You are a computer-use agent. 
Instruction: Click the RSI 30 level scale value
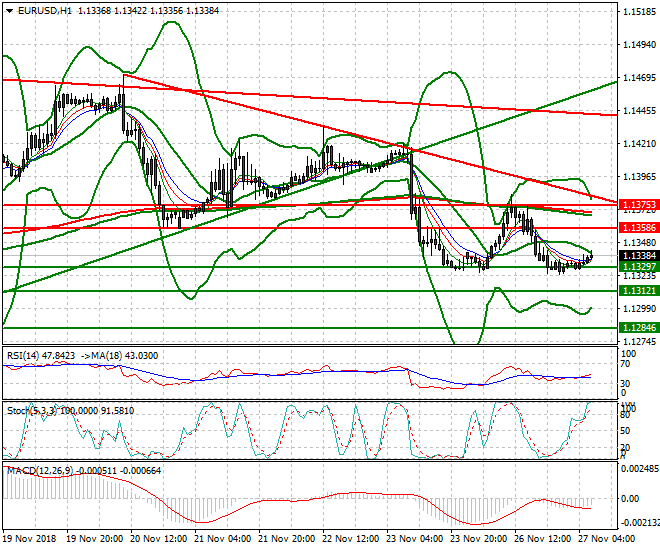click(x=625, y=383)
